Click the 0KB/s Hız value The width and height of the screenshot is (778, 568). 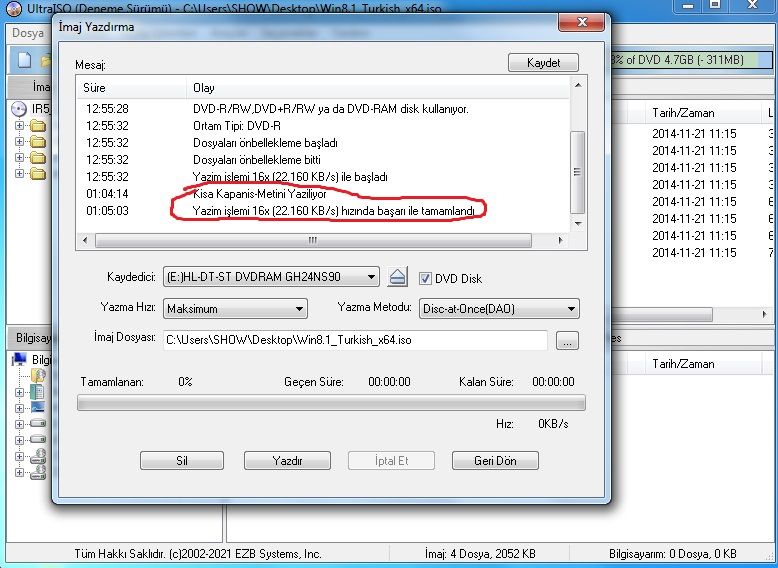(553, 424)
